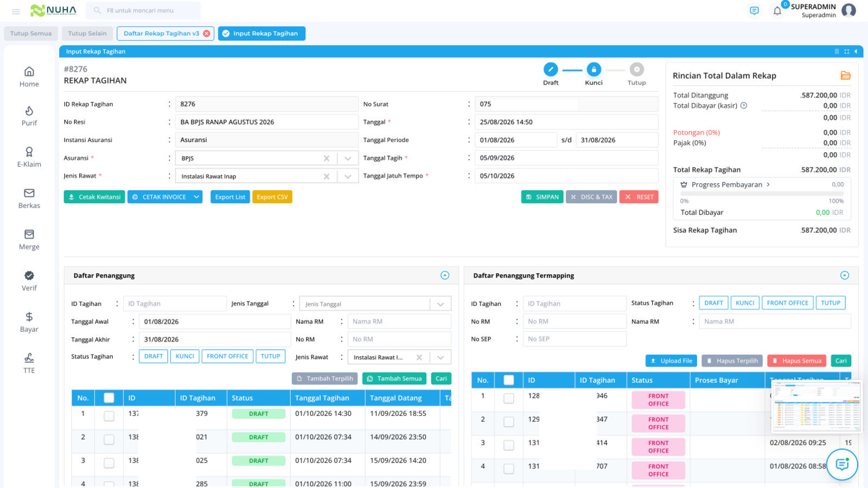
Task: Click the SIMPAN button
Action: click(542, 197)
